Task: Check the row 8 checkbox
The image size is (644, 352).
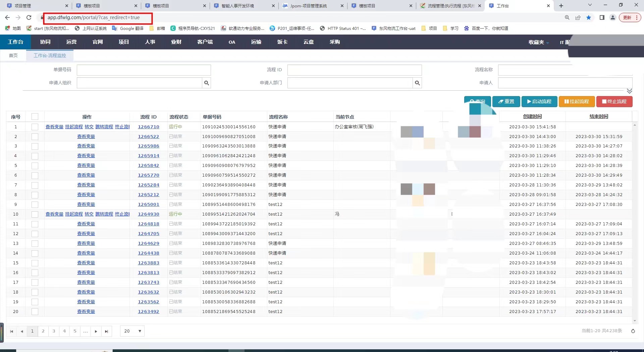Action: click(35, 195)
